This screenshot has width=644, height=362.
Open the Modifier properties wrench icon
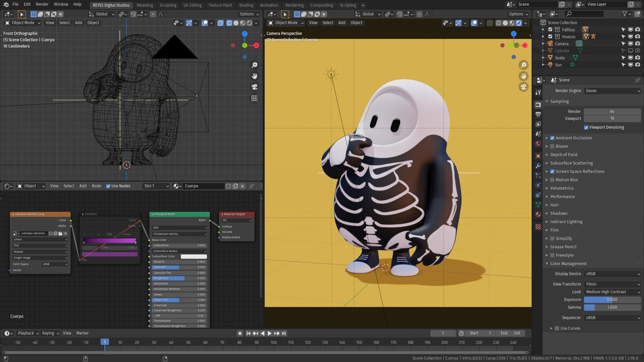[x=538, y=166]
